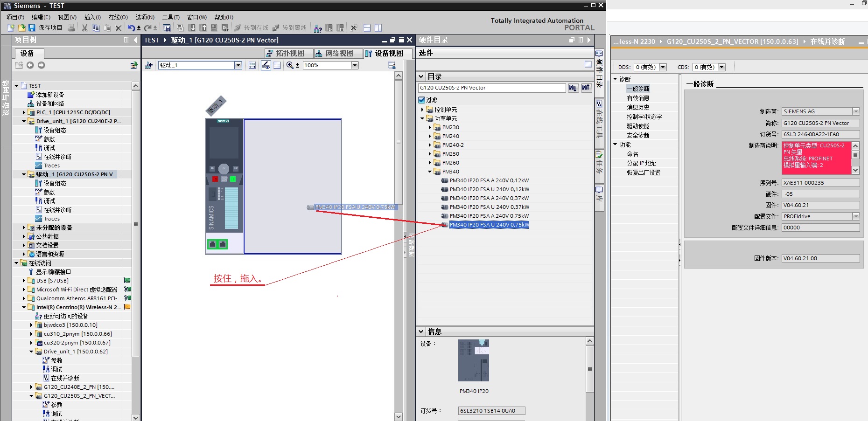Viewport: 868px width, 421px height.
Task: Click 恢复出厂设置 function
Action: point(644,173)
